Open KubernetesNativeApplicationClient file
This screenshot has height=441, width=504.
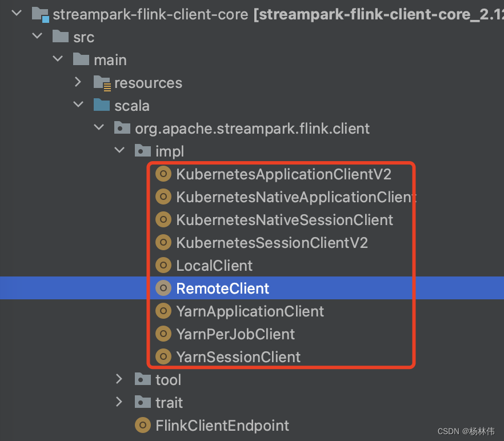point(297,197)
